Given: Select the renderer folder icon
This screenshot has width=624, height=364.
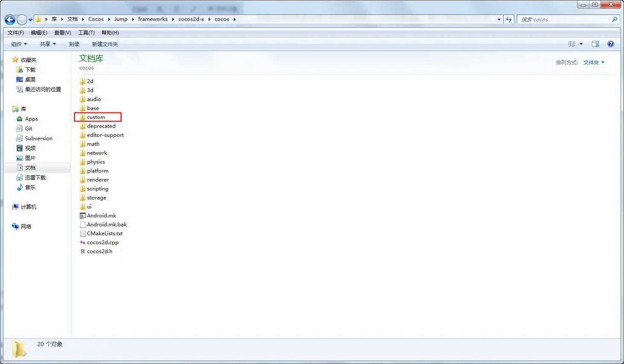Looking at the screenshot, I should (82, 179).
